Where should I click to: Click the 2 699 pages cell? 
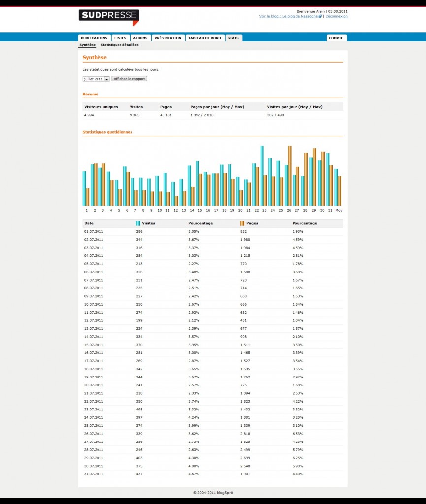245,458
